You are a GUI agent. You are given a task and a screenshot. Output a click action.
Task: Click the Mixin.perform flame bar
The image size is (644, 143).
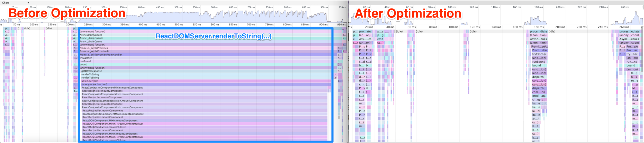point(206,81)
